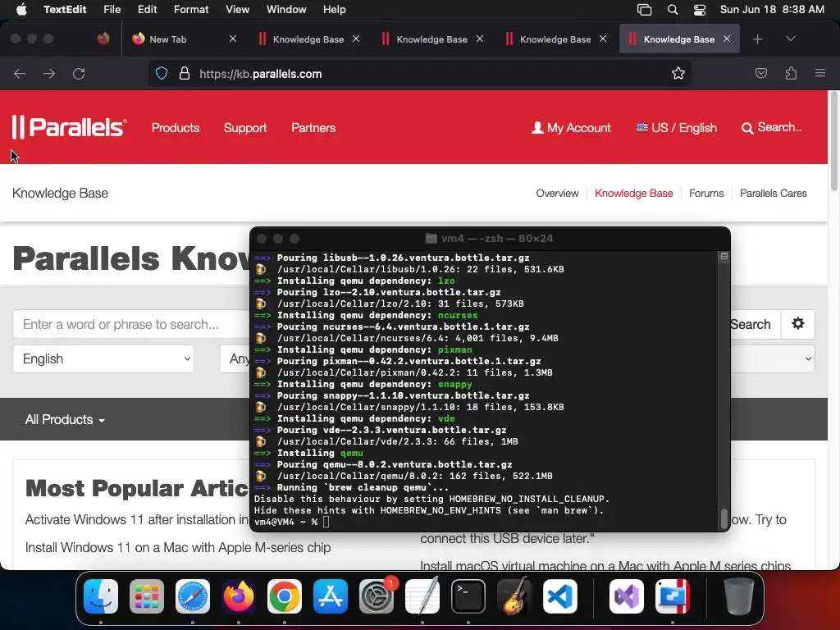Screen dimensions: 840x630
Task: Open Spotlight search in the menu bar
Action: point(673,10)
